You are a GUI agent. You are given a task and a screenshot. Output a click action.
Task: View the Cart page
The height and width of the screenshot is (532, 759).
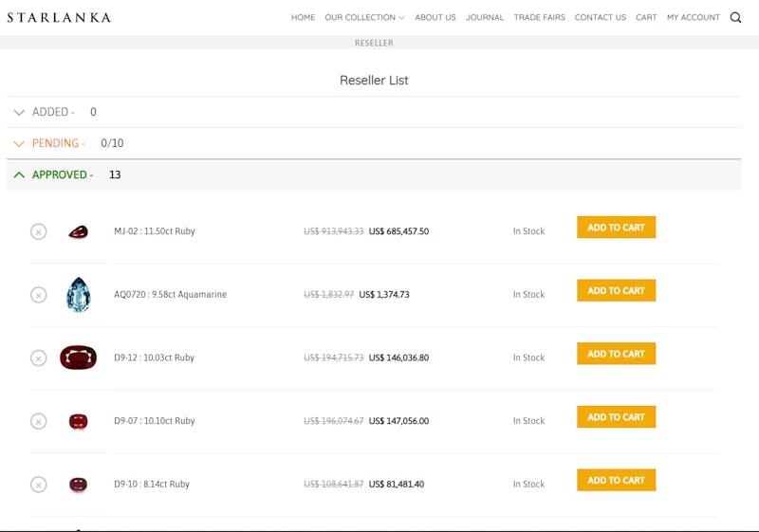[x=646, y=17]
